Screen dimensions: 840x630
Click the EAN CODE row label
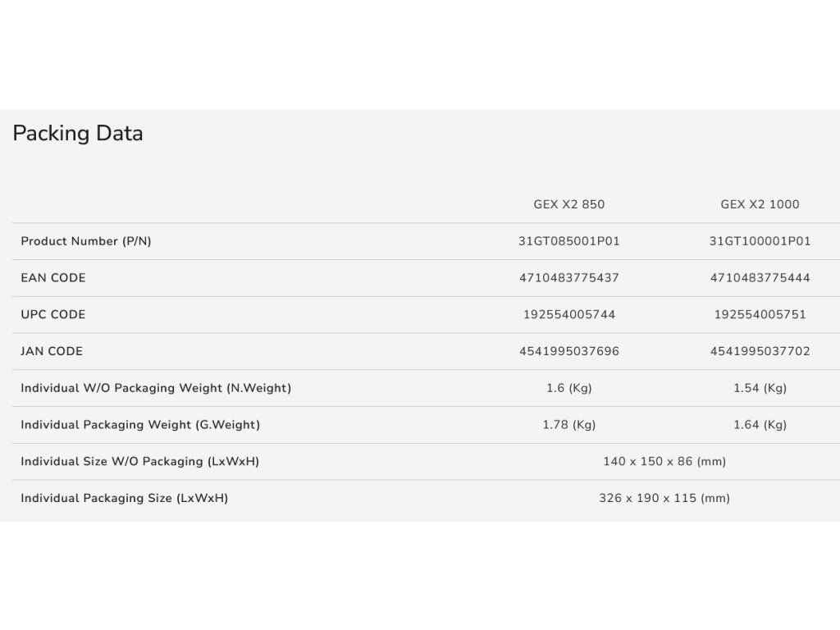[53, 278]
